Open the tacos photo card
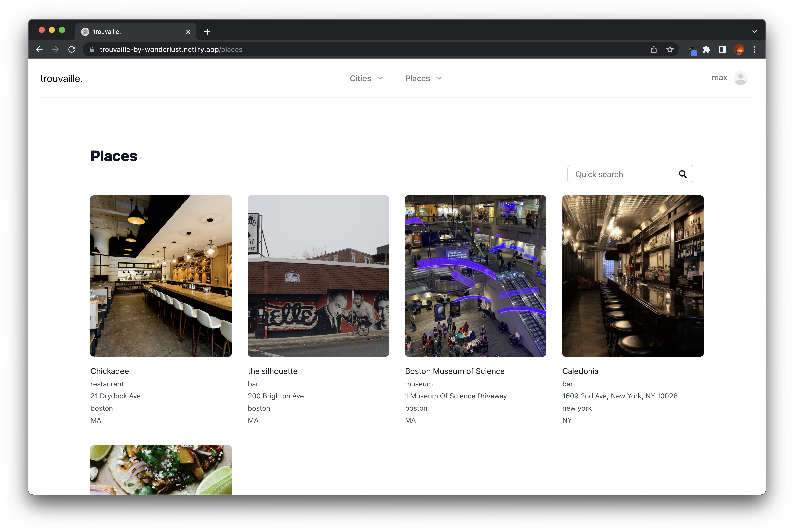 tap(161, 470)
